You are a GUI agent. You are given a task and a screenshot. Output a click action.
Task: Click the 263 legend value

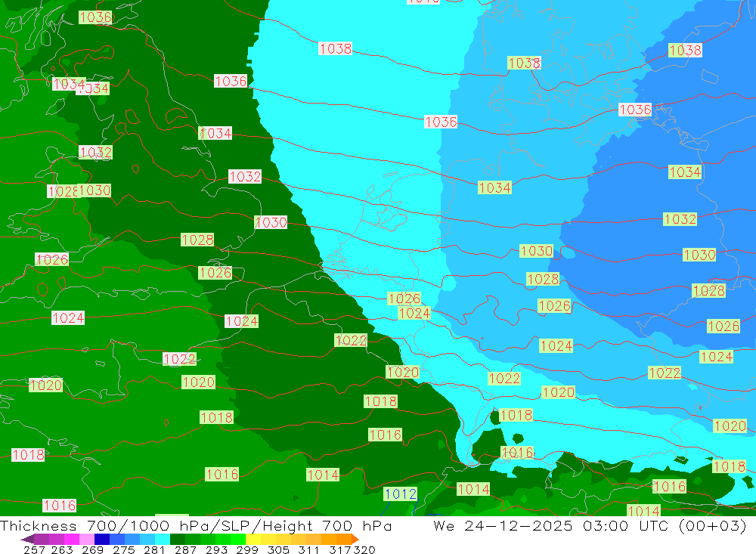coord(62,549)
